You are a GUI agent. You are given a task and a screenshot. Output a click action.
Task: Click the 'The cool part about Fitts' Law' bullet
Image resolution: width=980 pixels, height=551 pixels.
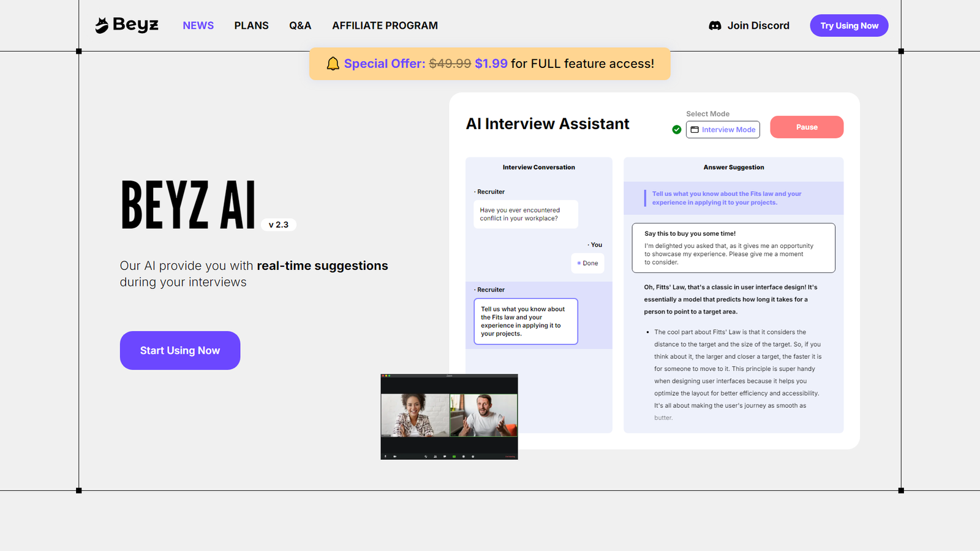737,375
